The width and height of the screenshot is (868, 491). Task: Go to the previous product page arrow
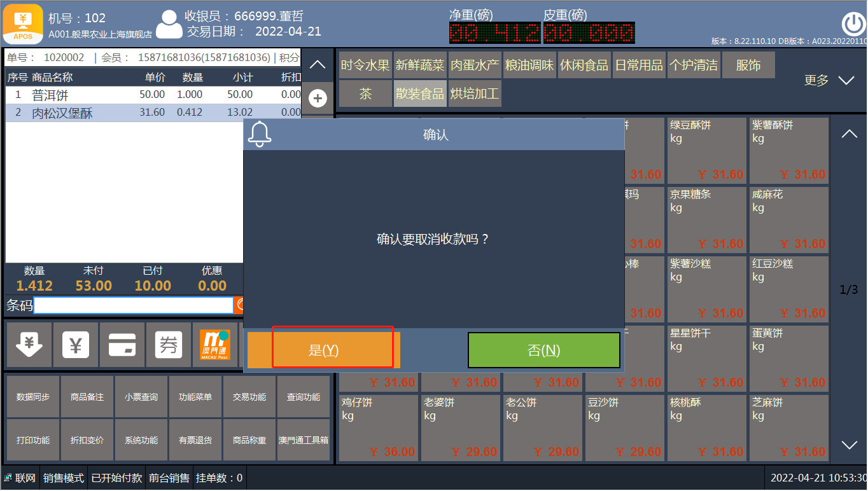pos(850,134)
